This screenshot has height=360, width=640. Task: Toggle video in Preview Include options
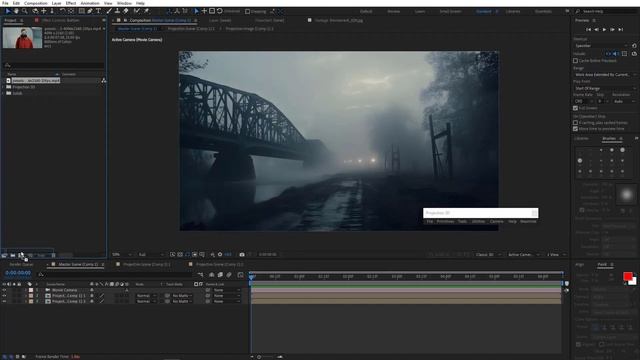click(608, 54)
